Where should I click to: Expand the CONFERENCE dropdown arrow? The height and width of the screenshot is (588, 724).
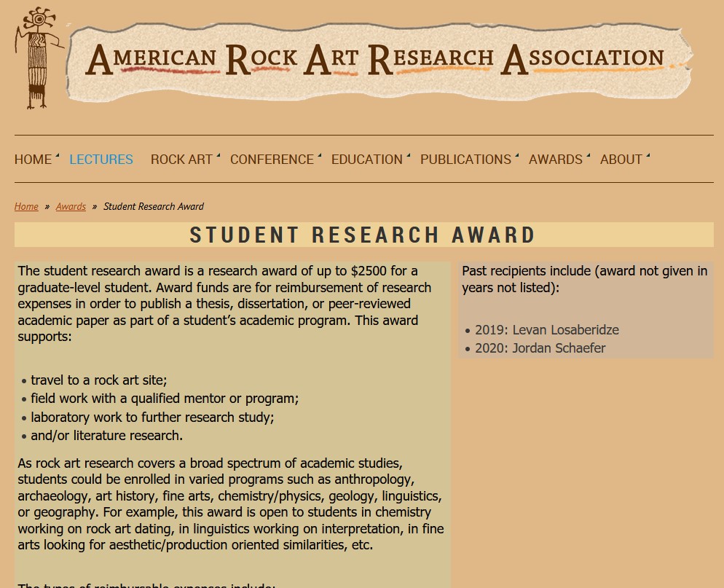click(319, 156)
